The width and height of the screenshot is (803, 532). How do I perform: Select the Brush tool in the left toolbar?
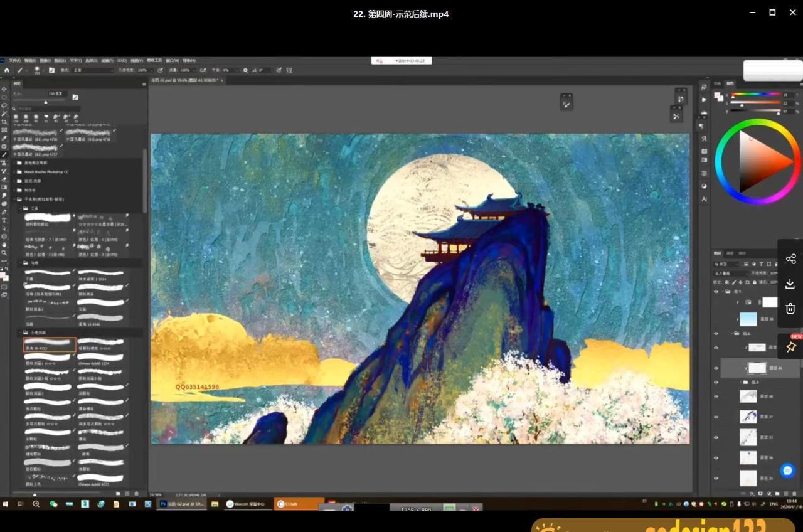pyautogui.click(x=4, y=154)
